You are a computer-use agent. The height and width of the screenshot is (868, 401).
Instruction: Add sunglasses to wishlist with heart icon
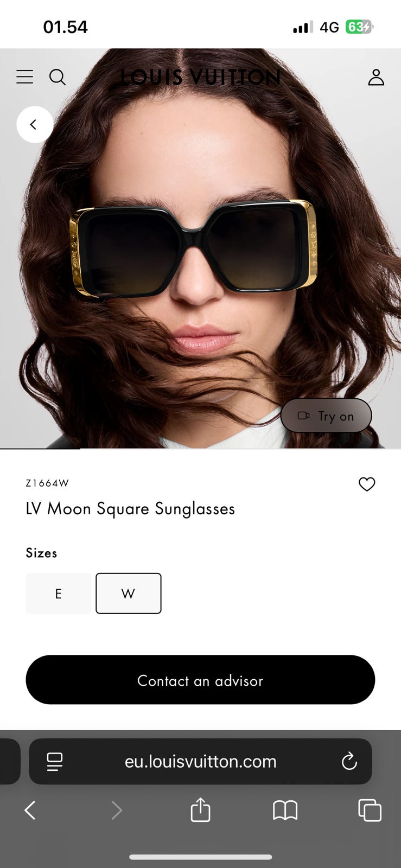tap(367, 484)
